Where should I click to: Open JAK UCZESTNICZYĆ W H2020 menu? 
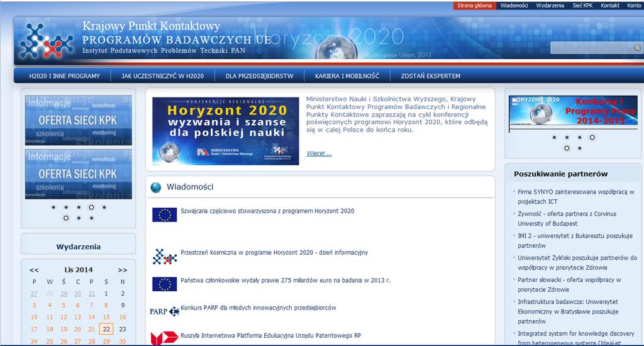click(162, 76)
